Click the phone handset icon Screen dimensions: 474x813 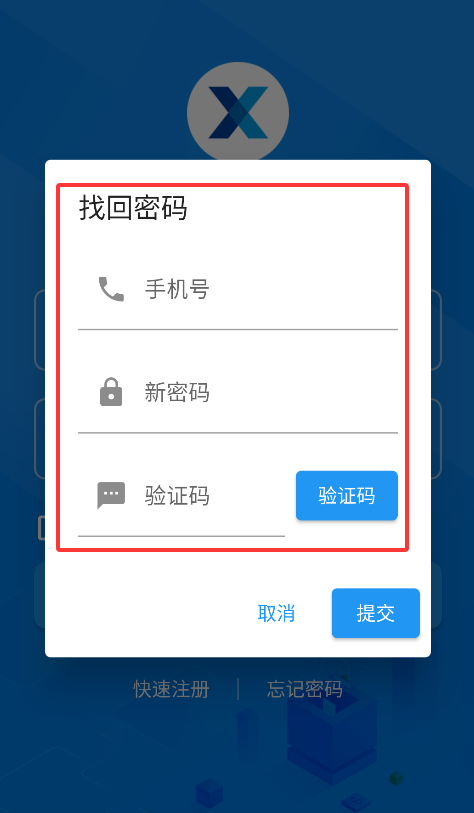111,289
